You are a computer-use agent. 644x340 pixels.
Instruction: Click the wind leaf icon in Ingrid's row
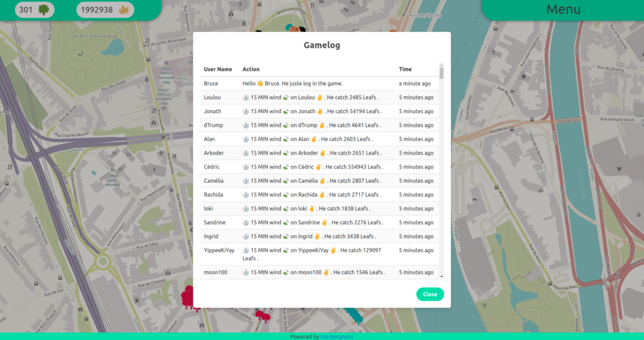pyautogui.click(x=286, y=236)
